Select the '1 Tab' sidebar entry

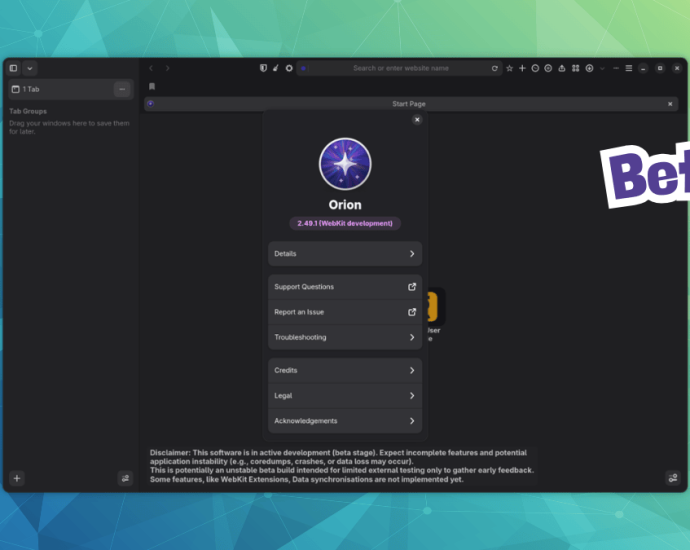click(71, 89)
